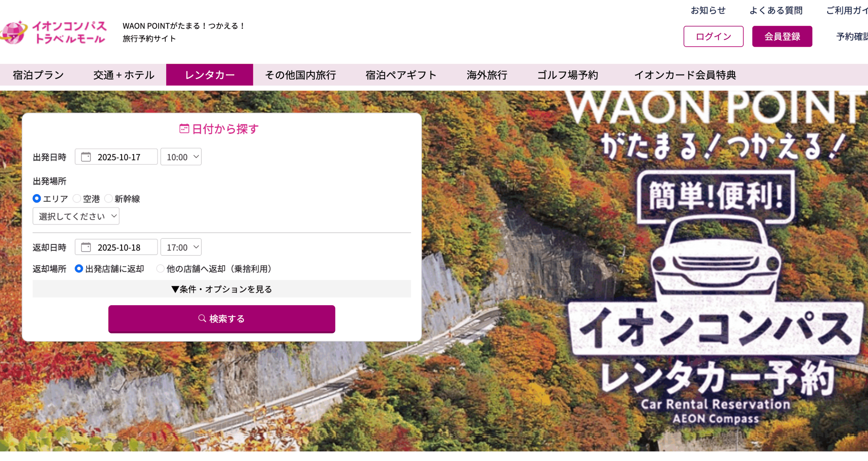Switch to the 宿泊プラン tab

pos(38,75)
